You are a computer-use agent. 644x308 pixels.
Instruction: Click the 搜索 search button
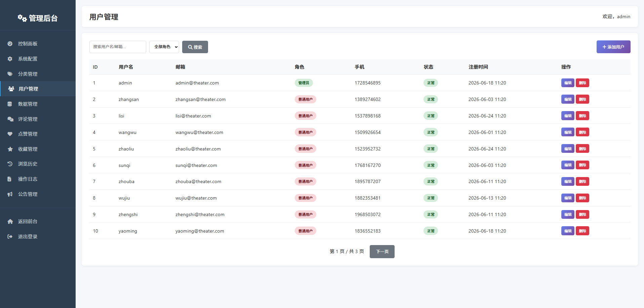(195, 47)
